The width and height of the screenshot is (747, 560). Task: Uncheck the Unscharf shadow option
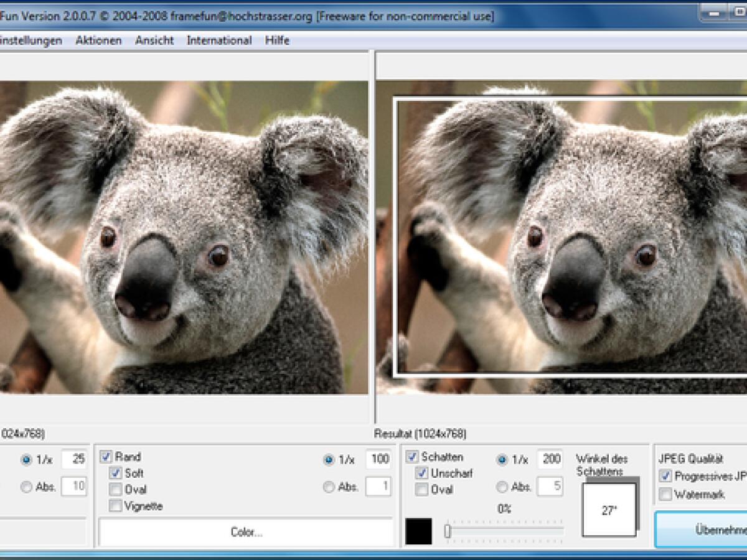click(x=421, y=474)
